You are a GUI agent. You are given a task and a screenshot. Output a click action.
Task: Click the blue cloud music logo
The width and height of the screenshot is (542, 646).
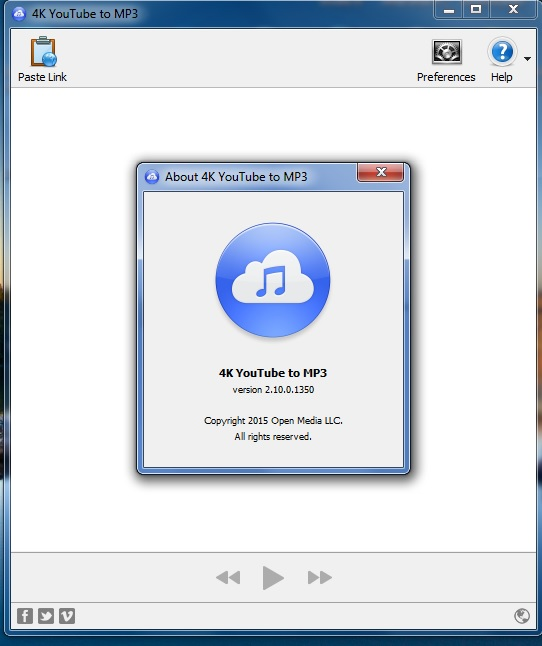pyautogui.click(x=273, y=280)
